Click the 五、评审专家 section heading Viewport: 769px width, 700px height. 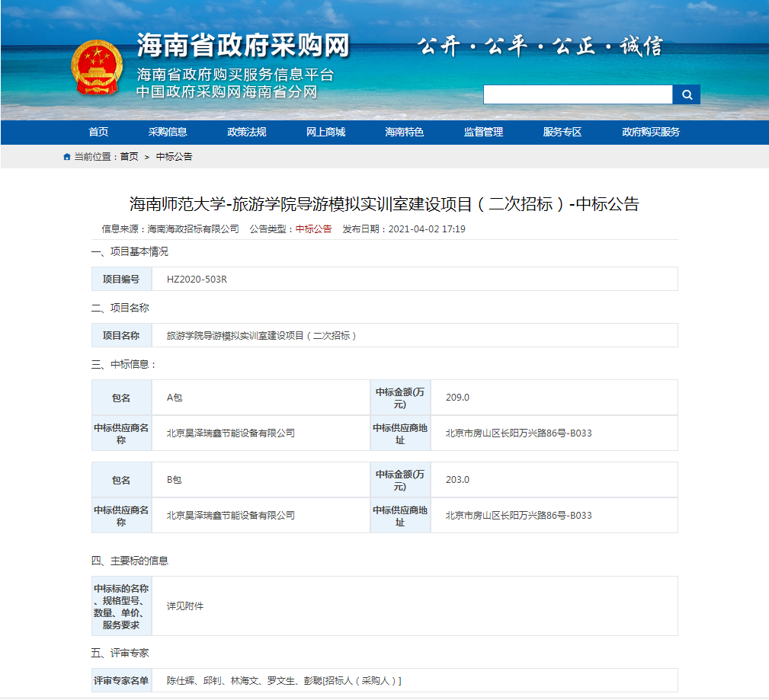click(120, 653)
